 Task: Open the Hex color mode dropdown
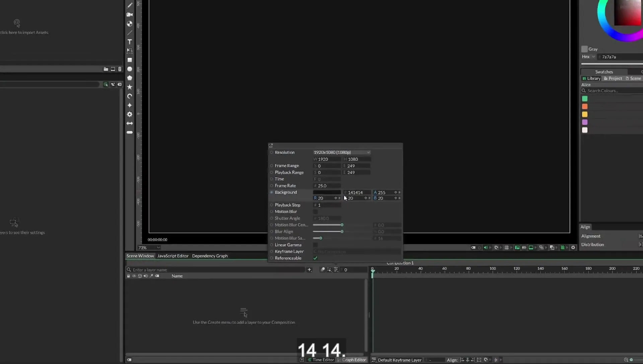(x=588, y=57)
